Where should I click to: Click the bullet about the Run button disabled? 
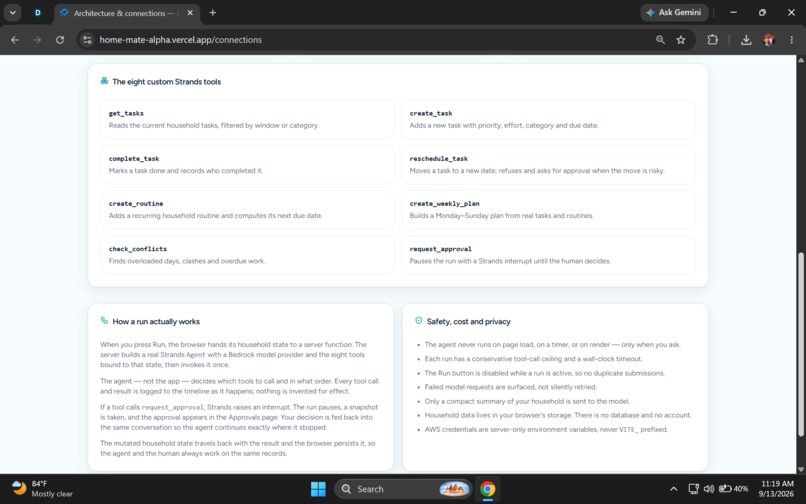[544, 373]
